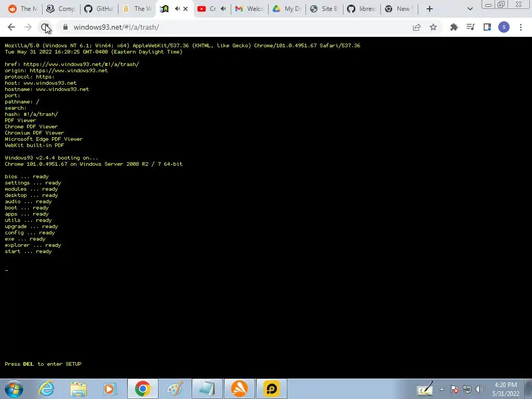Click the browser forward arrow

[x=28, y=27]
